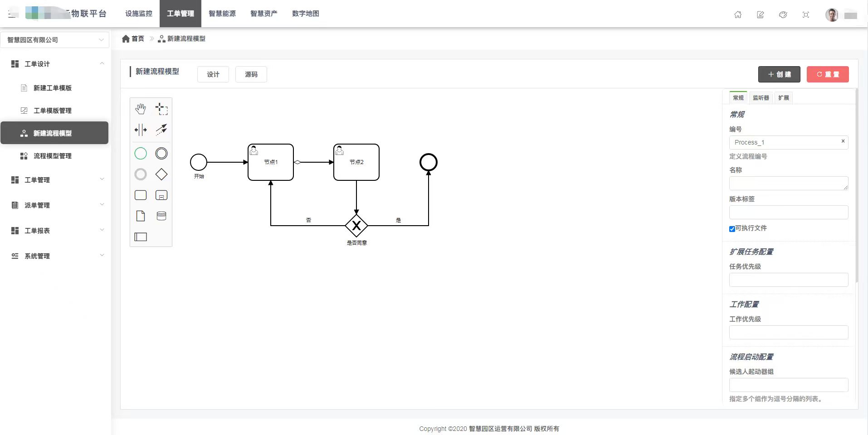The image size is (868, 435).
Task: Select the hand tool in palette
Action: click(x=141, y=109)
